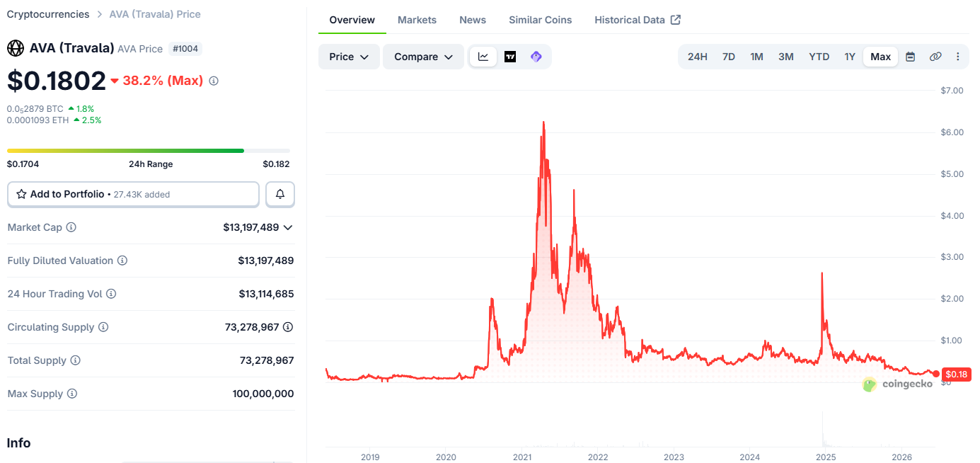
Task: Add AVA to Portfolio
Action: (133, 194)
